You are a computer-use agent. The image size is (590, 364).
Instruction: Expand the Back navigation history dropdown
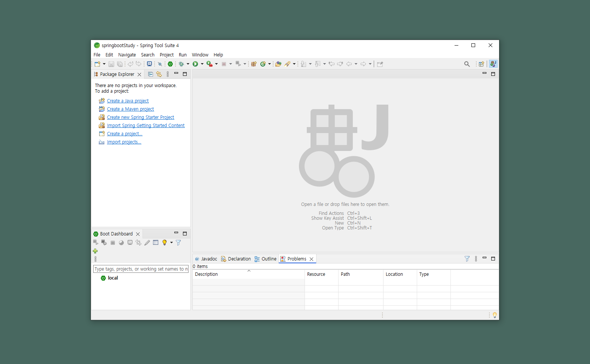point(356,64)
